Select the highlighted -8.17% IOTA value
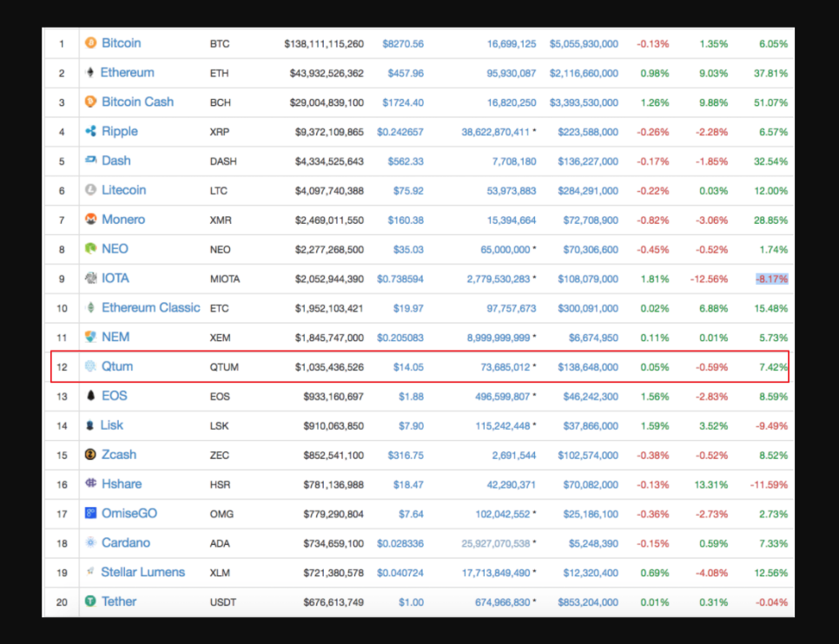Image resolution: width=839 pixels, height=644 pixels. point(771,279)
